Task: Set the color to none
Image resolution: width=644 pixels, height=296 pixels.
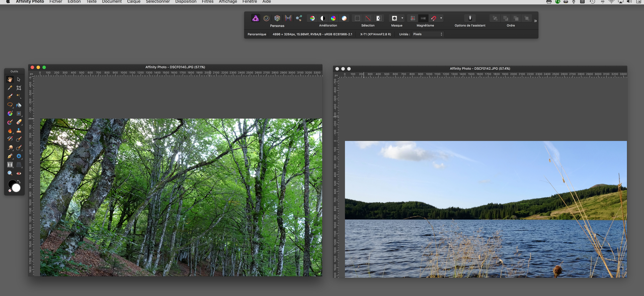Action: coord(10,190)
